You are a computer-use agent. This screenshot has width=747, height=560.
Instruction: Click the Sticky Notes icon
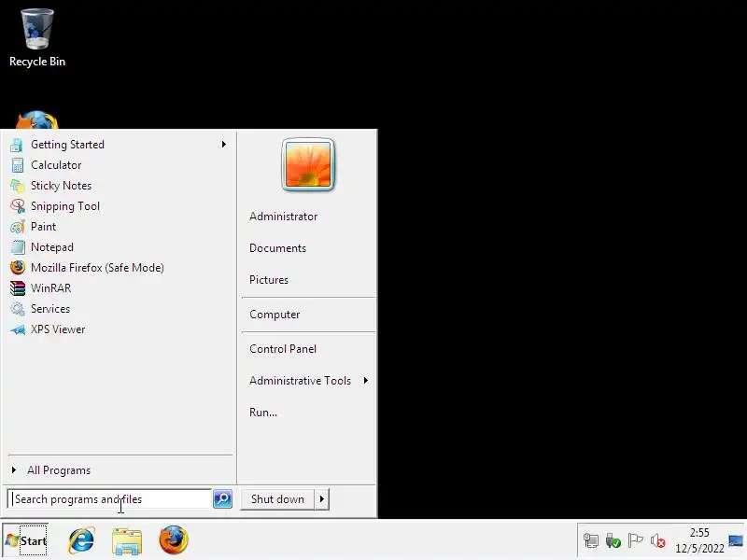(x=17, y=186)
